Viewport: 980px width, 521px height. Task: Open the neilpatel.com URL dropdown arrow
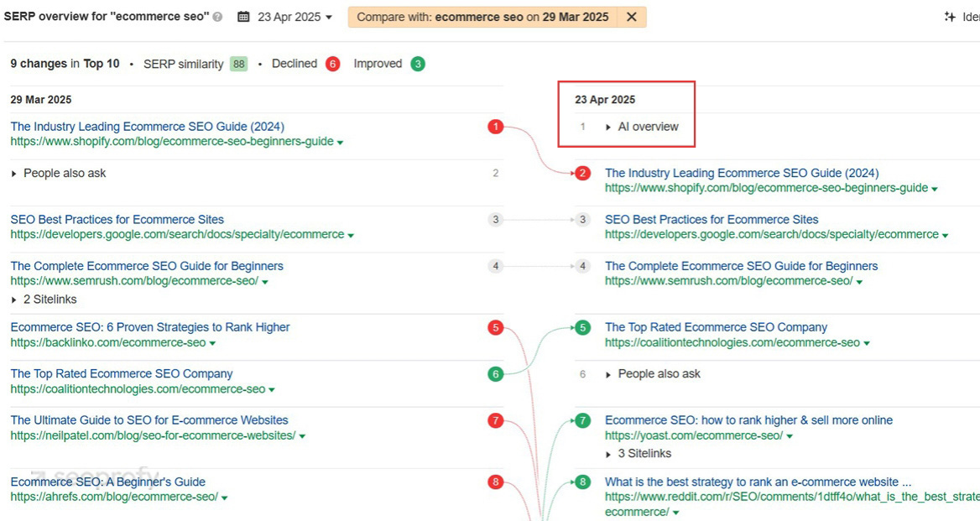(303, 436)
